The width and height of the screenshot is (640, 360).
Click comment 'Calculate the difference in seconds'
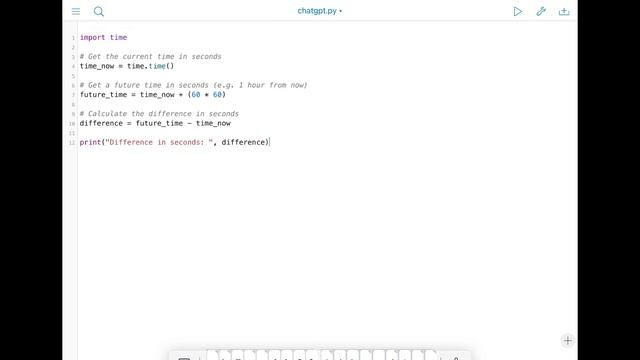tap(159, 113)
